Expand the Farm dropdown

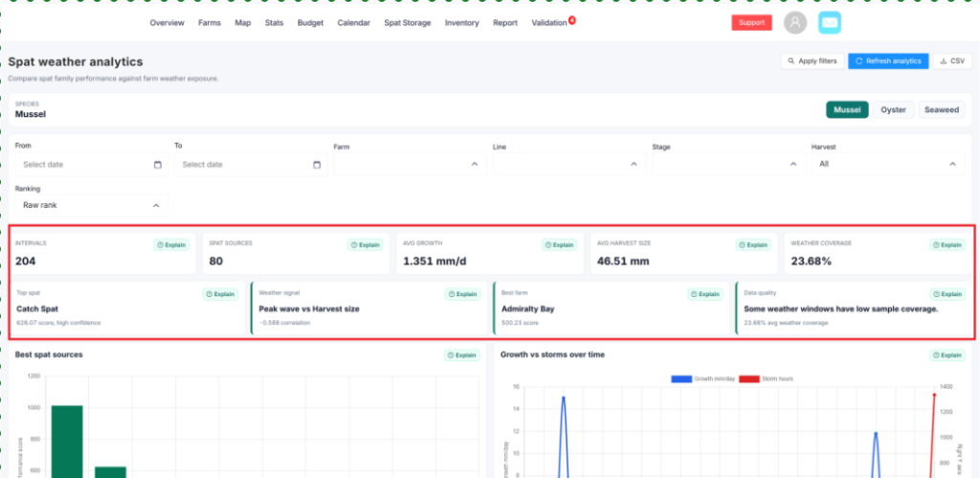coord(410,164)
